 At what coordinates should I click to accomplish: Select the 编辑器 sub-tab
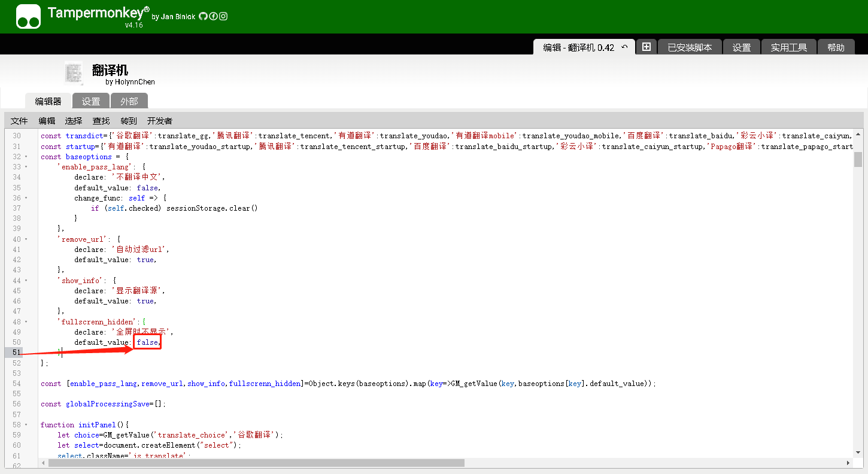tap(48, 101)
